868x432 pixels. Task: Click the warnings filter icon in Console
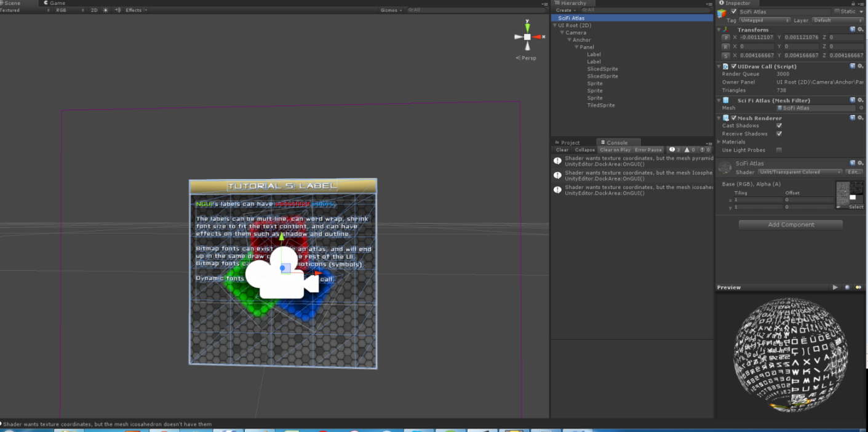[x=687, y=150]
